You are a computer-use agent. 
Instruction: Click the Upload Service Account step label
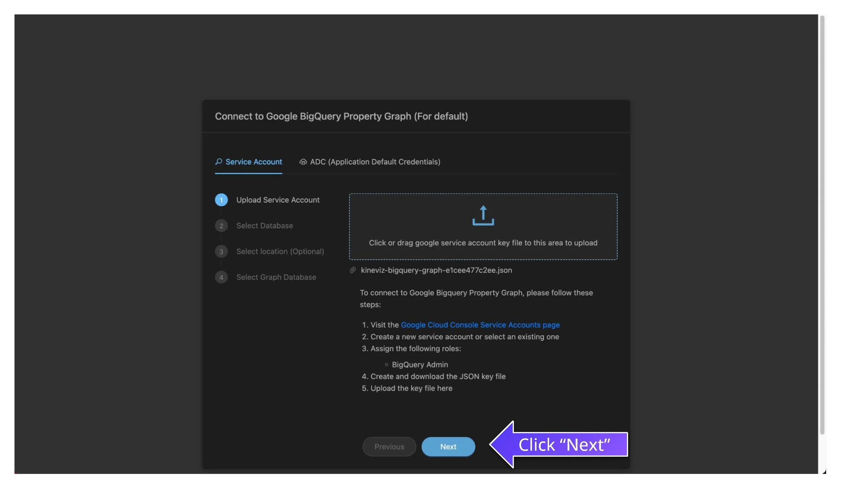(x=278, y=200)
